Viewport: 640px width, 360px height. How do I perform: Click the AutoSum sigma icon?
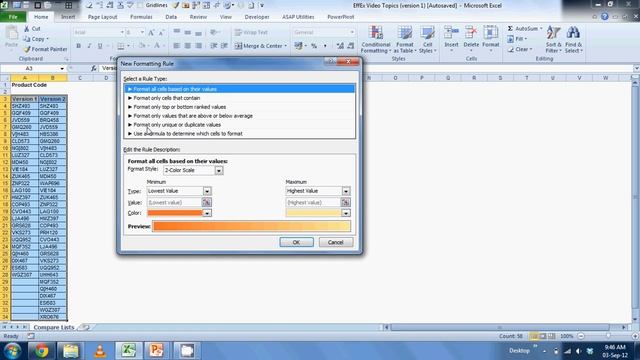point(510,29)
